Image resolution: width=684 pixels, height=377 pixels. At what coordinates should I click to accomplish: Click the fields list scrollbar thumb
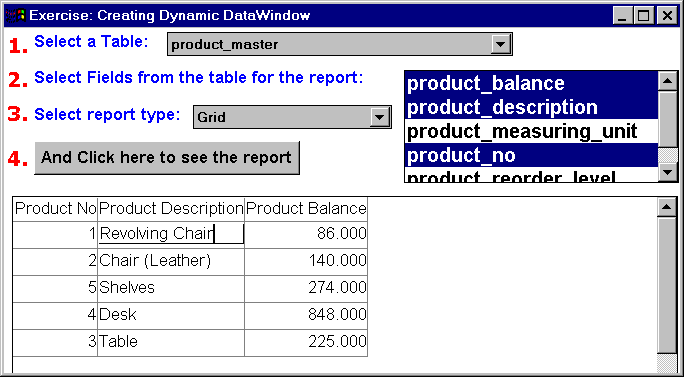[x=667, y=119]
